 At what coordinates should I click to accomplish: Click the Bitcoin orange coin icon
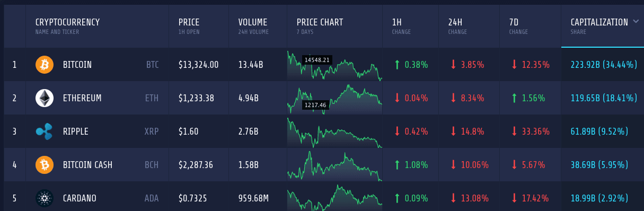click(45, 65)
